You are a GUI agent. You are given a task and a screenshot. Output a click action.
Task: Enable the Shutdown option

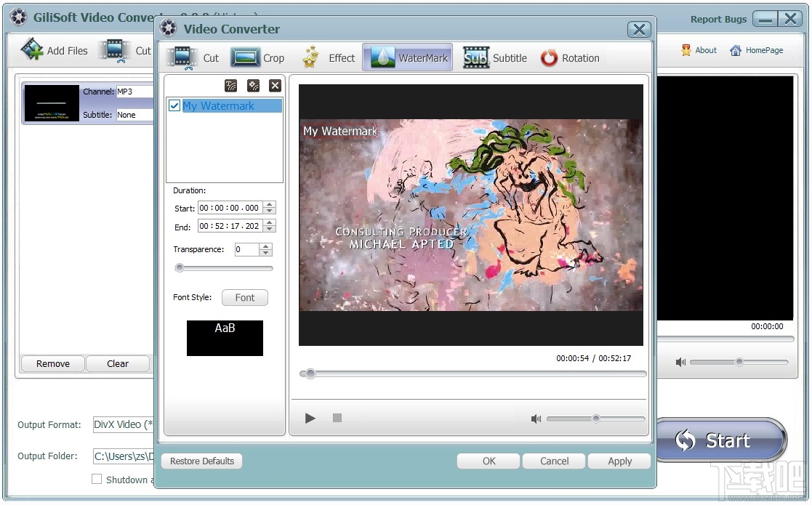(97, 479)
